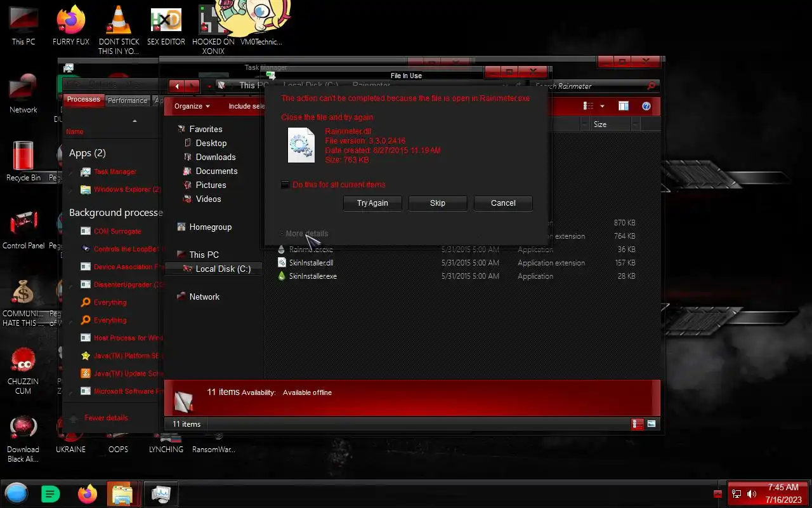Click the Rainmeter.dll file icon in dialog

(x=301, y=145)
